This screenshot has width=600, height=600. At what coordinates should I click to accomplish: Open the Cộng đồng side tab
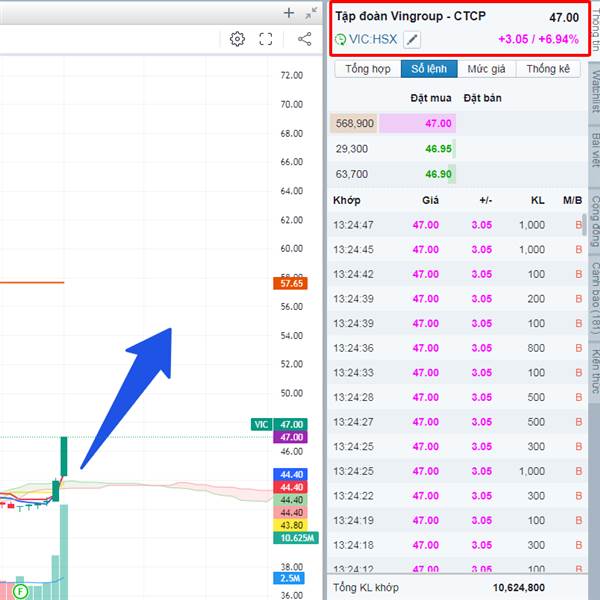coord(594,221)
